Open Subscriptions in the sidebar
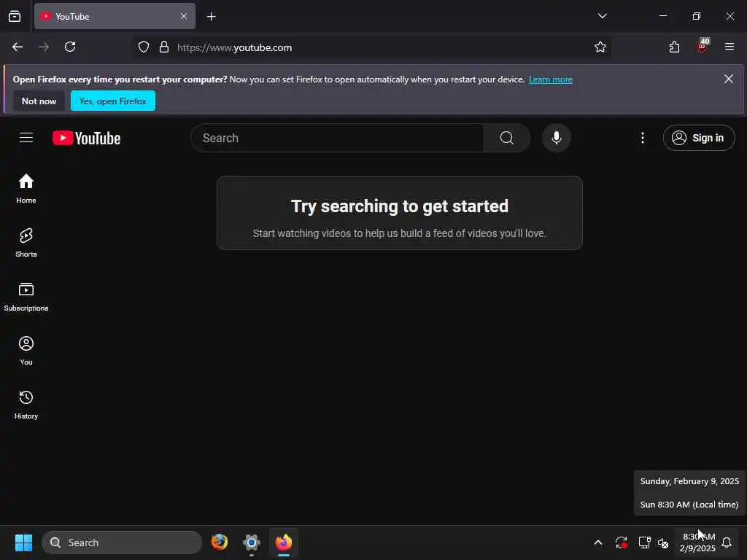Screen dimensions: 747x560 tap(26, 296)
